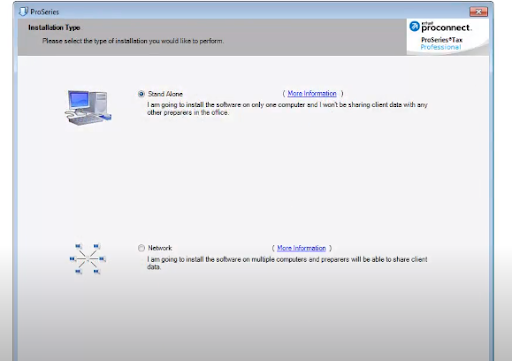
Task: Click the Network option label
Action: click(160, 248)
